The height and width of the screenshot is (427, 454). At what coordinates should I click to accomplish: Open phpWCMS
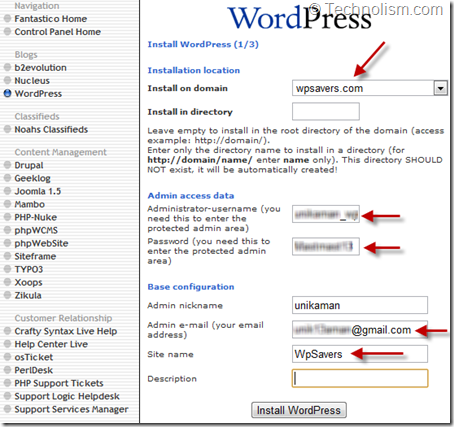[36, 230]
